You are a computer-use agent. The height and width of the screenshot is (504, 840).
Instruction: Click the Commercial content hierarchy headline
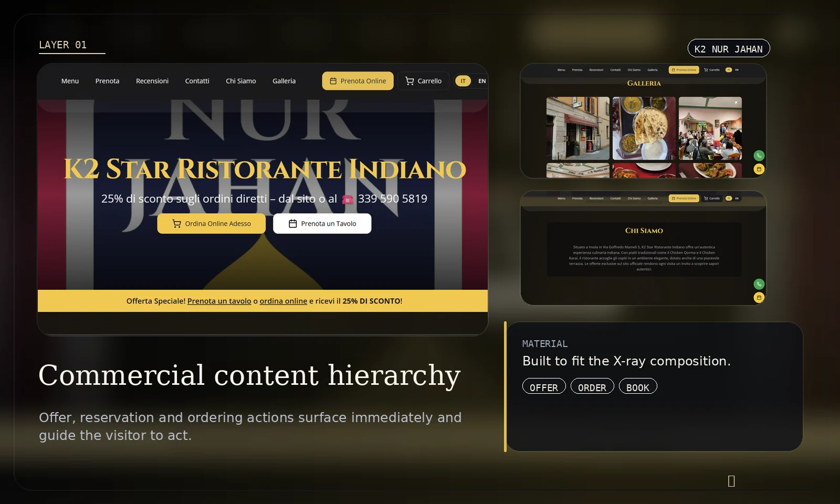pyautogui.click(x=249, y=376)
